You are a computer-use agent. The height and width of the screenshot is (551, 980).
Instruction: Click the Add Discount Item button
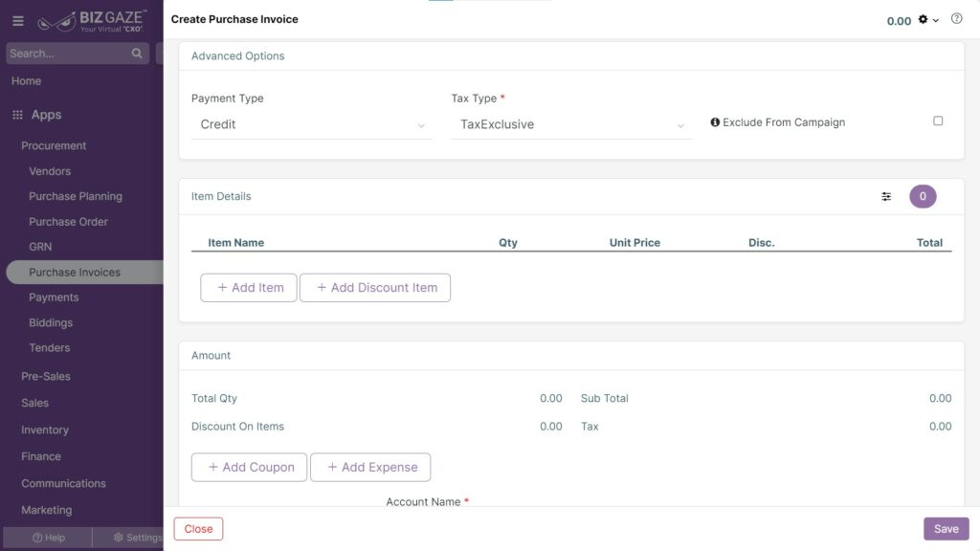[x=375, y=288]
